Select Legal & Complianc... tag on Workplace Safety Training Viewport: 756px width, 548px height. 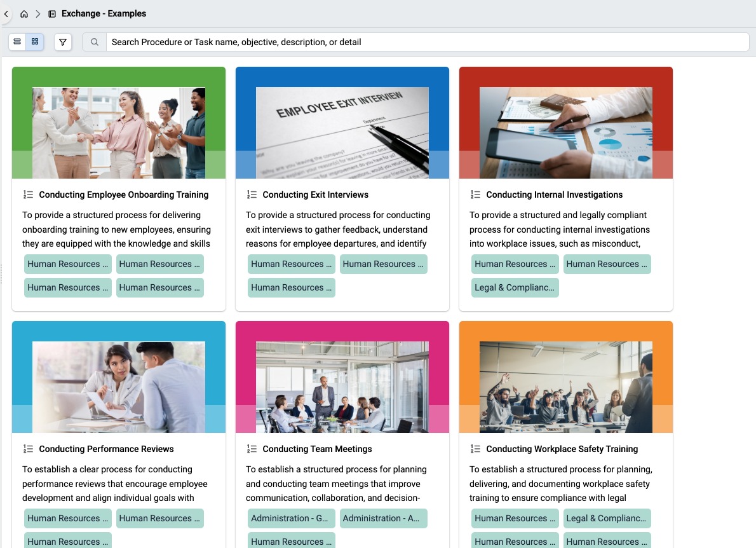(x=607, y=518)
